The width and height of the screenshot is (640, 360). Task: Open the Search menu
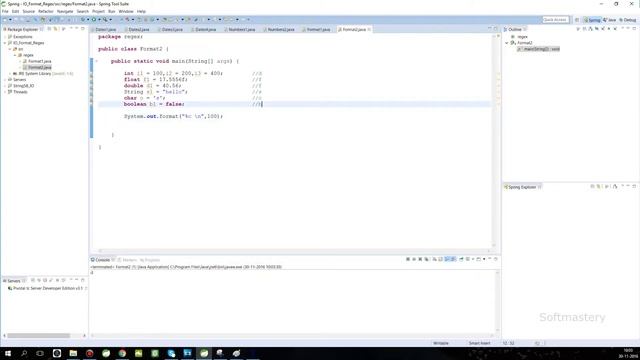(x=82, y=11)
